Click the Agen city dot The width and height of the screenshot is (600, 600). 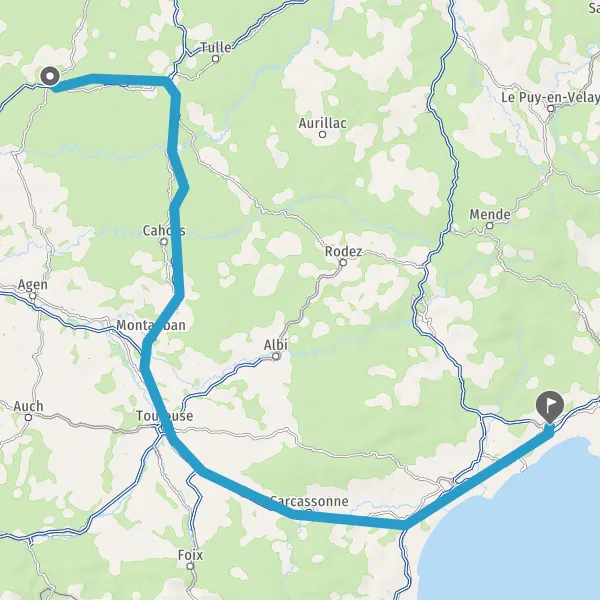pyautogui.click(x=33, y=296)
